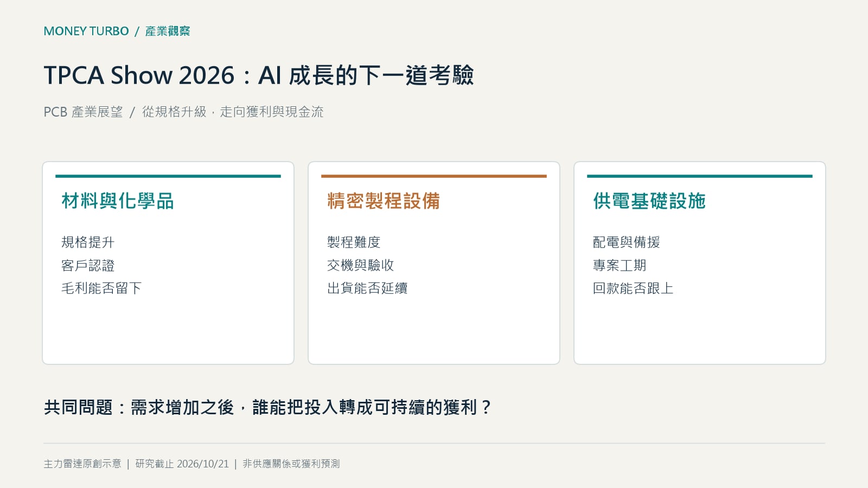Select the question 共同問題：需求增加之後，誰能把投入轉成可持續的獲利？
This screenshot has width=868, height=488.
tap(268, 407)
